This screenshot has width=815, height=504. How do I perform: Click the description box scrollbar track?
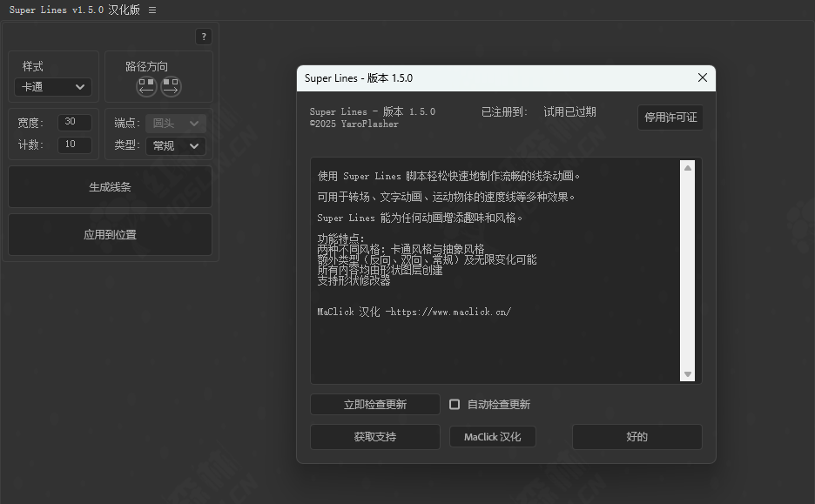[688, 271]
